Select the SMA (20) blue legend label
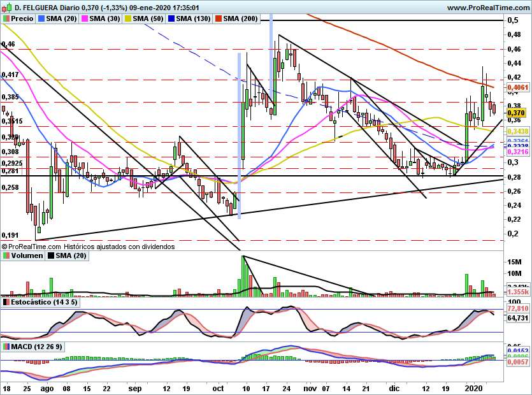 (61, 19)
